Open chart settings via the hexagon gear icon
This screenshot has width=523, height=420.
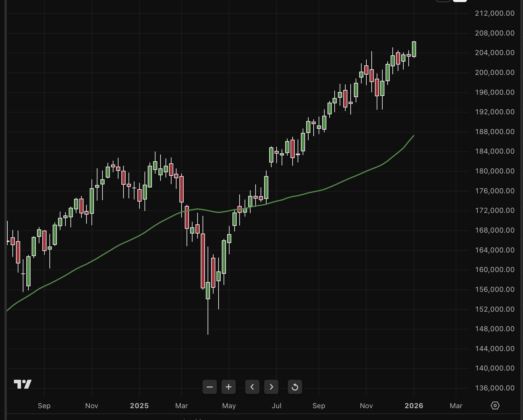(x=495, y=405)
